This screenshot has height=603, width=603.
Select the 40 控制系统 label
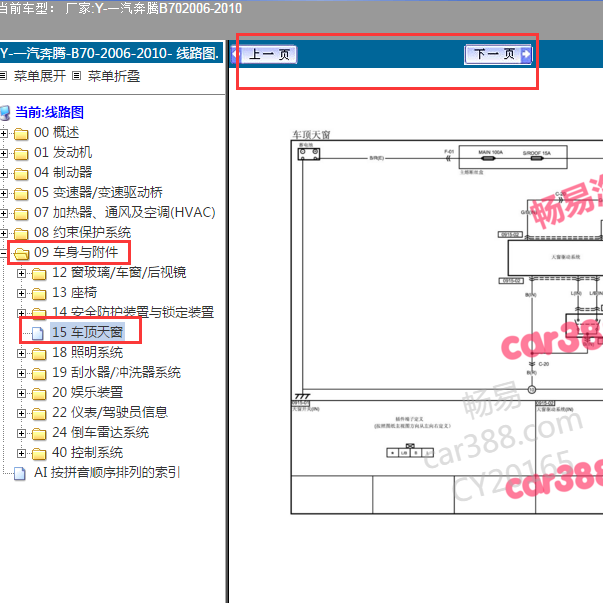pos(88,452)
